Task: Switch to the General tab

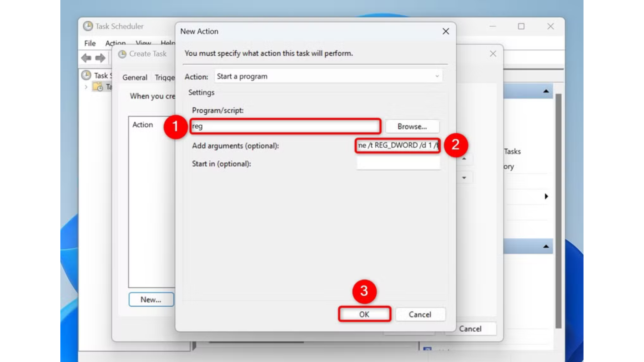Action: point(135,77)
